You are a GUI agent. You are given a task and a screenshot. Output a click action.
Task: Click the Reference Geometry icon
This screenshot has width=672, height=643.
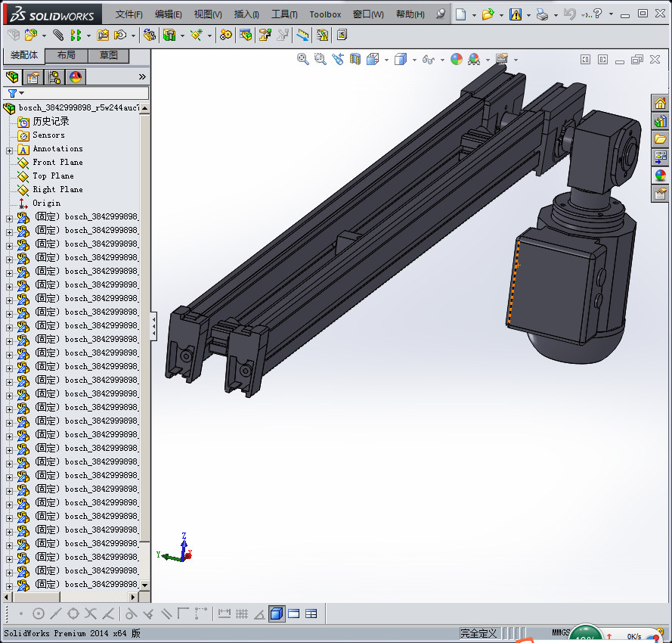coord(197,35)
